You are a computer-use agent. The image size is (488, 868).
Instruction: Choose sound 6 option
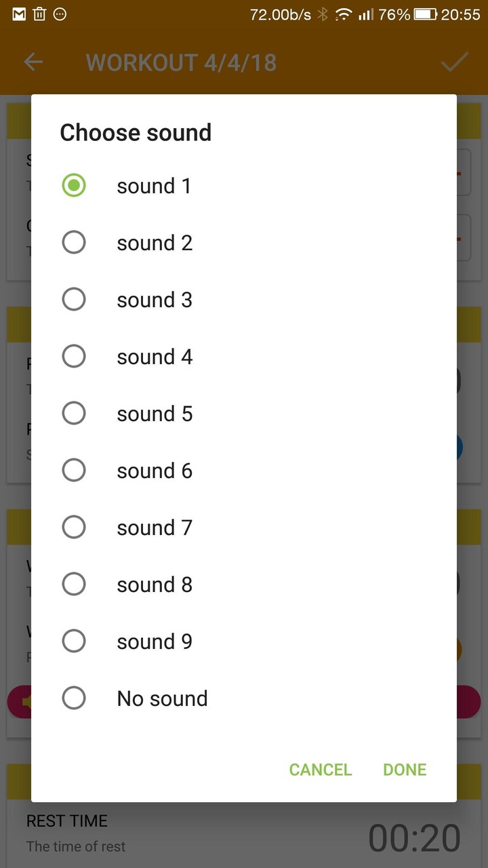pyautogui.click(x=74, y=471)
